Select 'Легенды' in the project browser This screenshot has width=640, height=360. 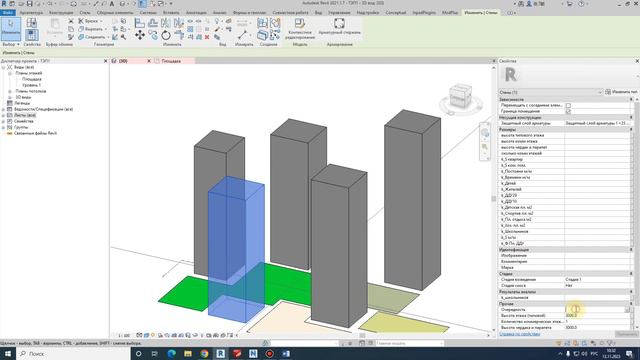(x=22, y=103)
